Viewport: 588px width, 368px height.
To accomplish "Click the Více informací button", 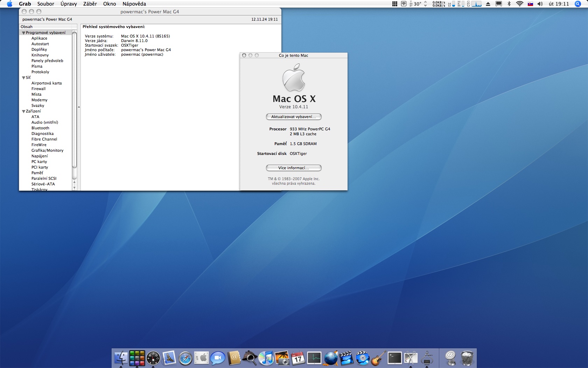I will pos(294,168).
